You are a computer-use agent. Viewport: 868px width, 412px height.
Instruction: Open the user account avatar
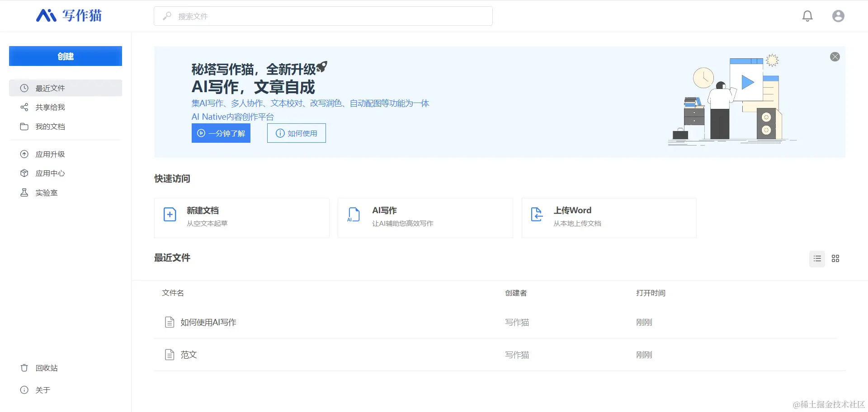tap(838, 16)
